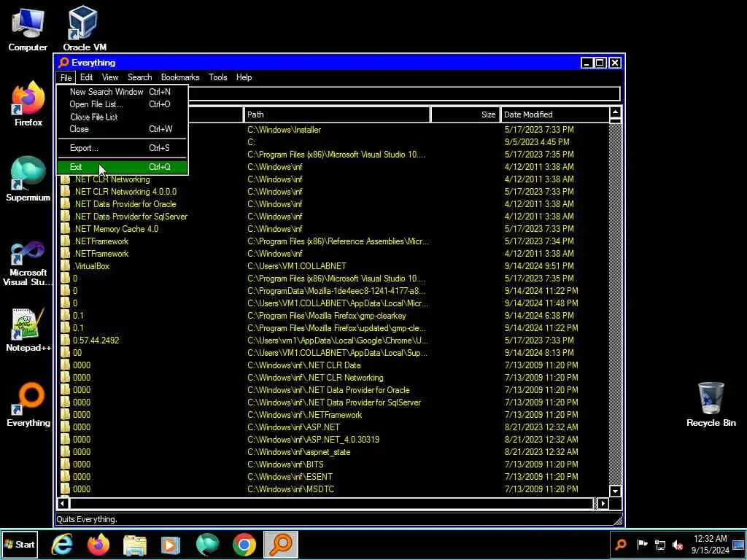
Task: Select the Microsoft Visual Studio desktop icon
Action: point(28,263)
